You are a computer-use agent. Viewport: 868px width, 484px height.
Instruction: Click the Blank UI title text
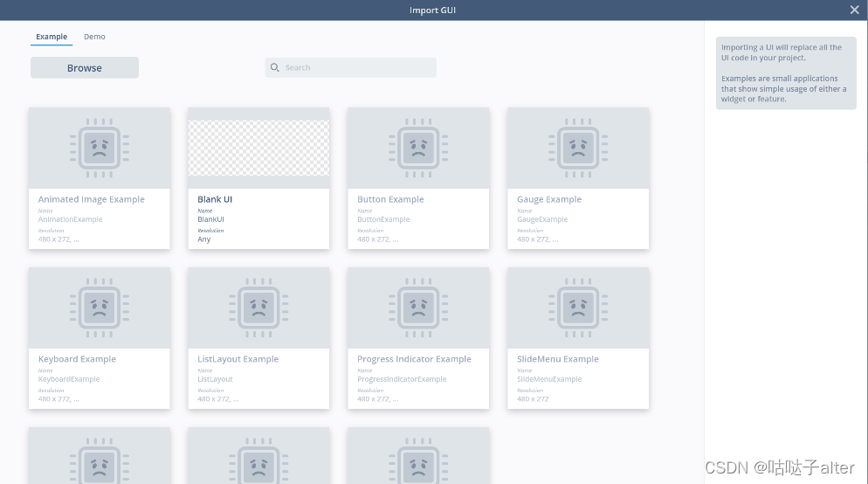tap(215, 199)
